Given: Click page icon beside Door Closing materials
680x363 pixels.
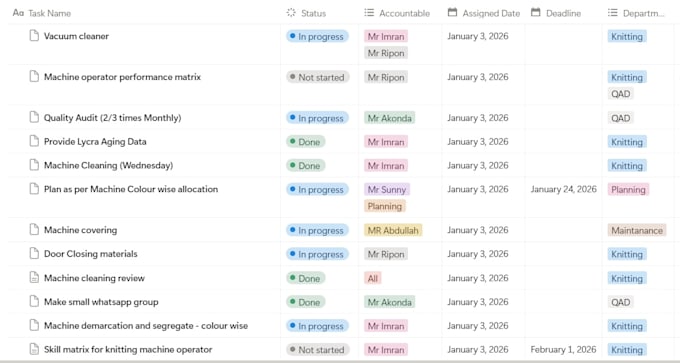Looking at the screenshot, I should point(34,253).
